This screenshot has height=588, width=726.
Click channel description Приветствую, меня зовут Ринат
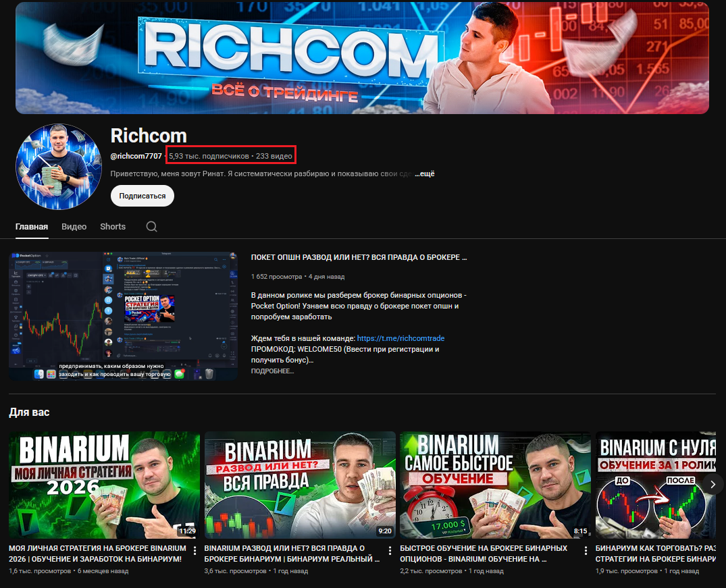pos(261,173)
